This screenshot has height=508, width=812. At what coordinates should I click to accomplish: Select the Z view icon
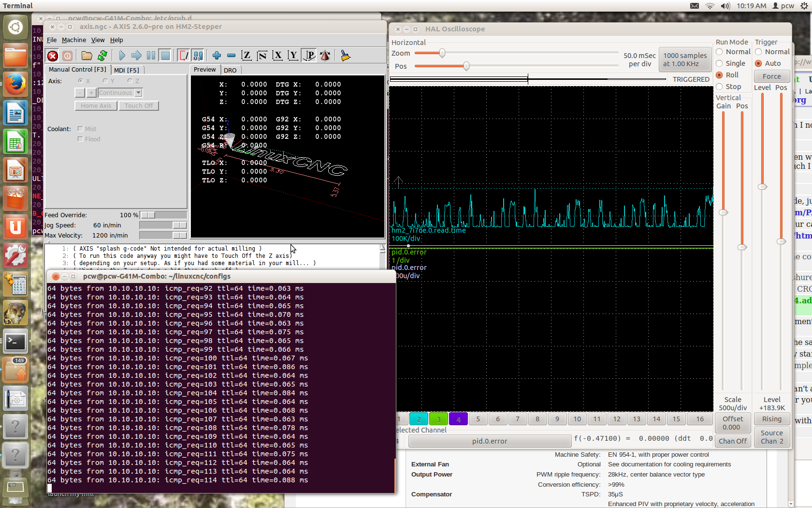pyautogui.click(x=246, y=56)
